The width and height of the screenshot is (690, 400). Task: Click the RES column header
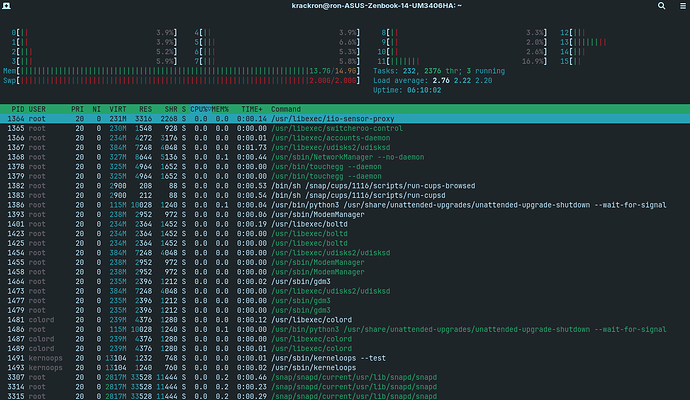pyautogui.click(x=146, y=109)
